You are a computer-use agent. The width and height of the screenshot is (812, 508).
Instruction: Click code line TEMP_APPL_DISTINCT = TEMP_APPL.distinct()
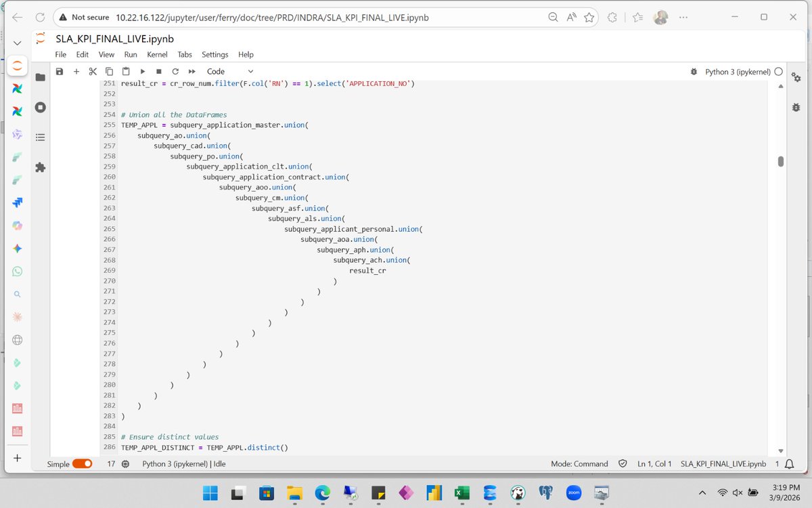pos(204,448)
